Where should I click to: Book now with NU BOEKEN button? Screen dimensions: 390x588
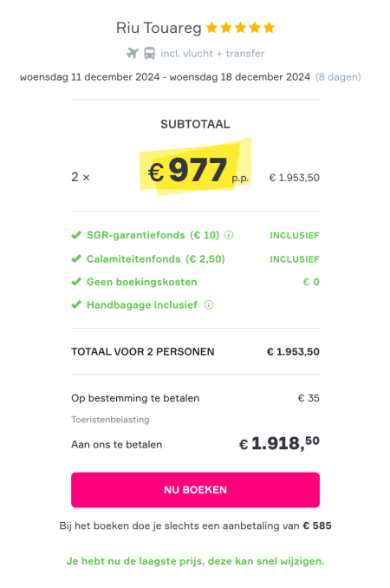[x=195, y=490]
